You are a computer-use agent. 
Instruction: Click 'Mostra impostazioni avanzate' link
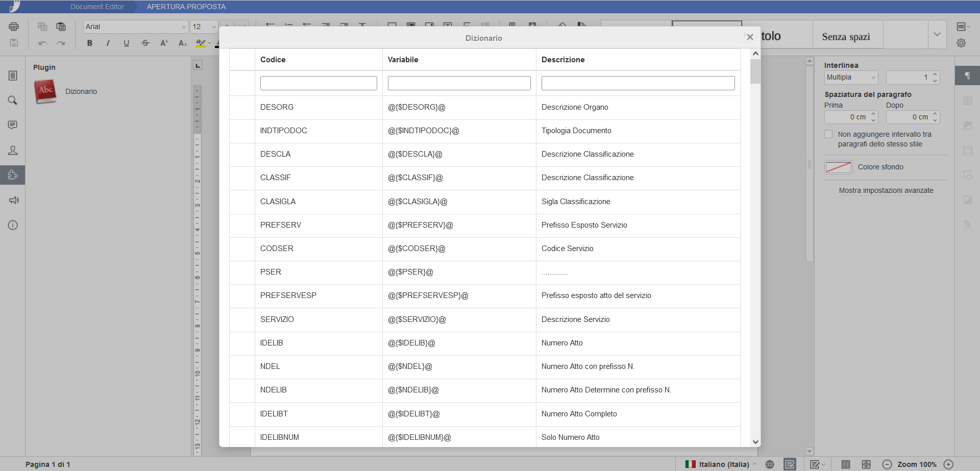point(886,190)
